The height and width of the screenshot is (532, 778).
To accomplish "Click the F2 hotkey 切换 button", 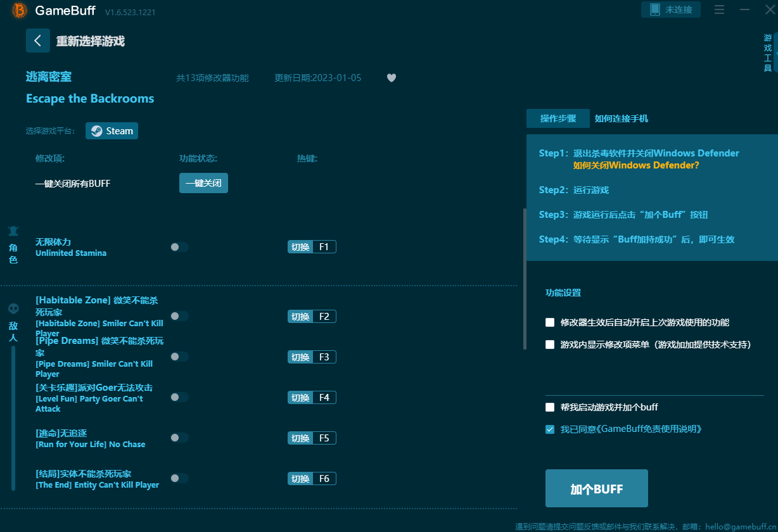I will tap(300, 316).
